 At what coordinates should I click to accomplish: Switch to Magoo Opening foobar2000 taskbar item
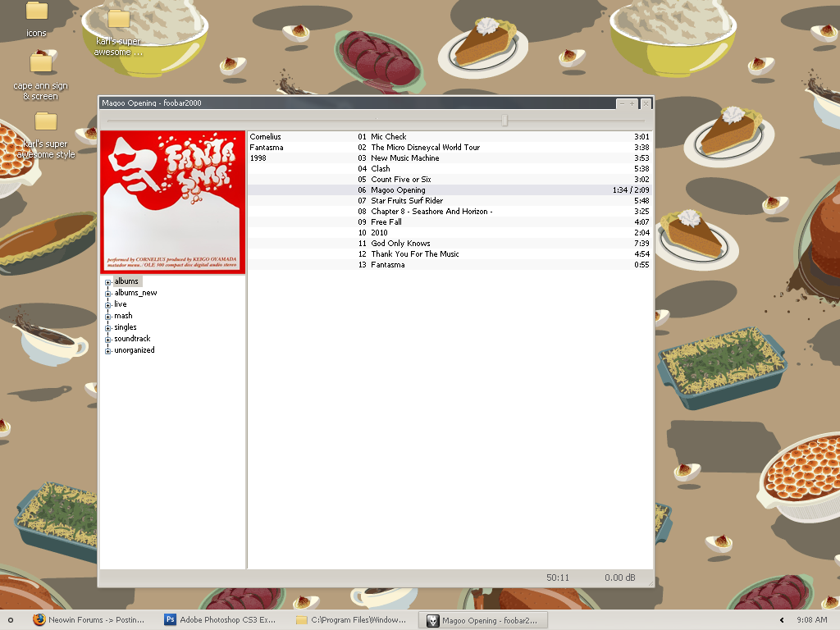point(482,620)
